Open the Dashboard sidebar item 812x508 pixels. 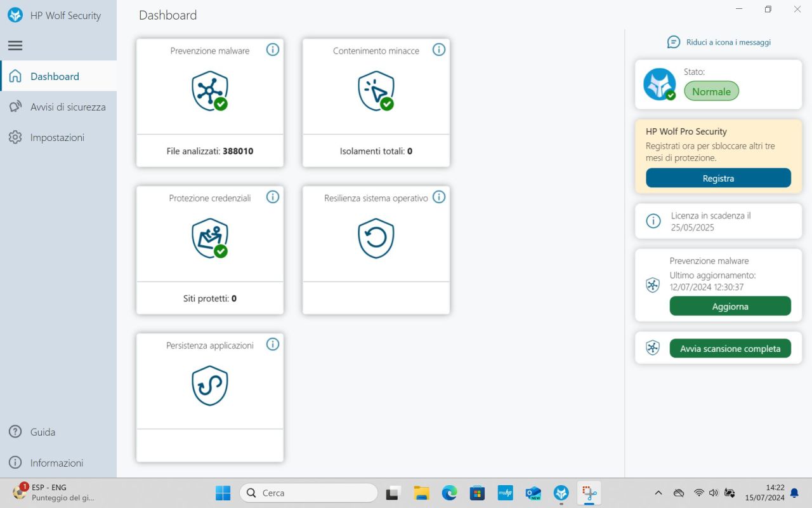tap(58, 76)
